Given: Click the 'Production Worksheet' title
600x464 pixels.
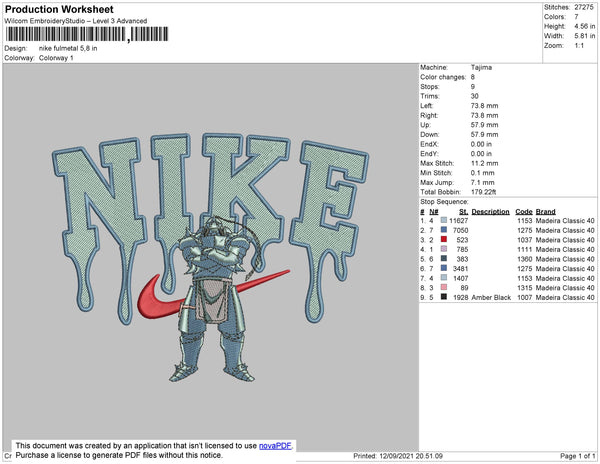Looking at the screenshot, I should click(59, 9).
